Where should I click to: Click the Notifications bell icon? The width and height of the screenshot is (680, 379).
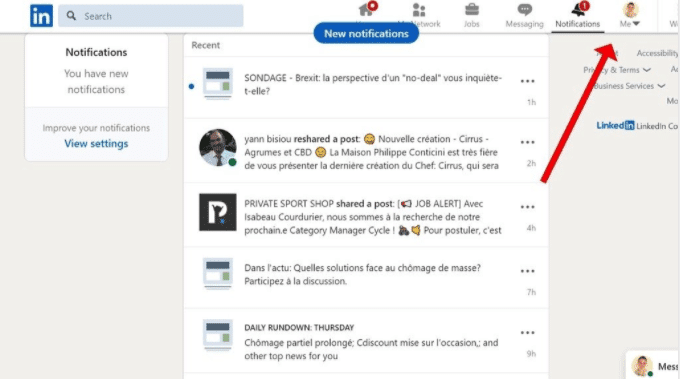pyautogui.click(x=578, y=9)
